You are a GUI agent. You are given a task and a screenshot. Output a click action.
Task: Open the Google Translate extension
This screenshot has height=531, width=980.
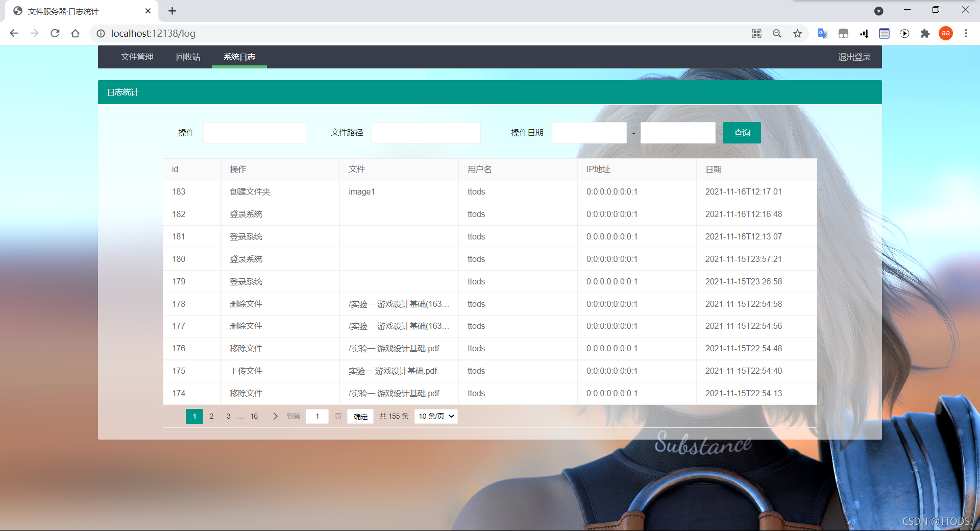[x=822, y=33]
